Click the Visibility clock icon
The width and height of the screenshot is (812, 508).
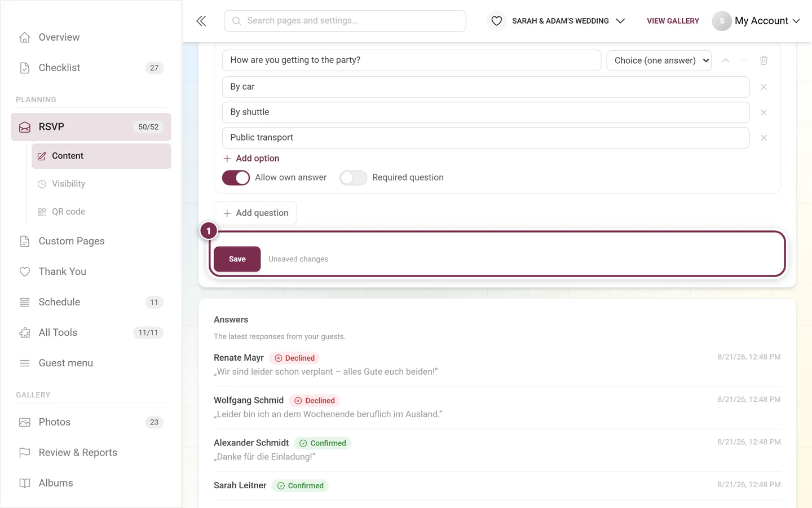click(x=42, y=184)
